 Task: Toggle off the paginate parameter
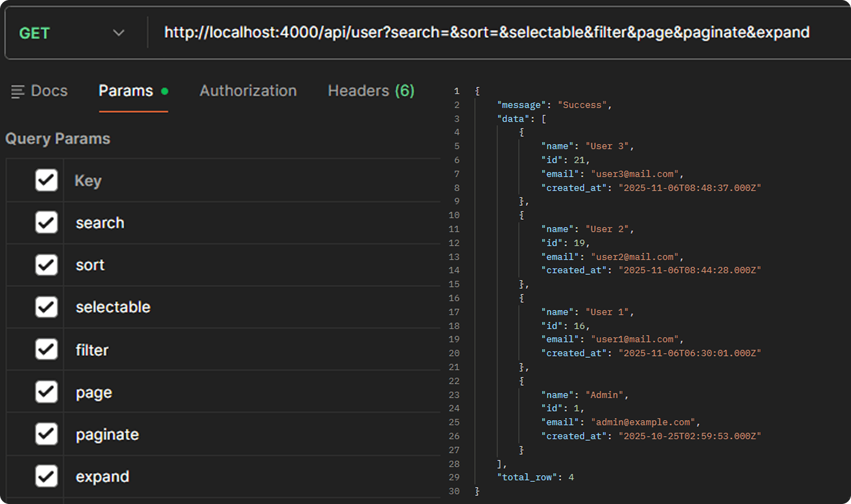point(46,434)
